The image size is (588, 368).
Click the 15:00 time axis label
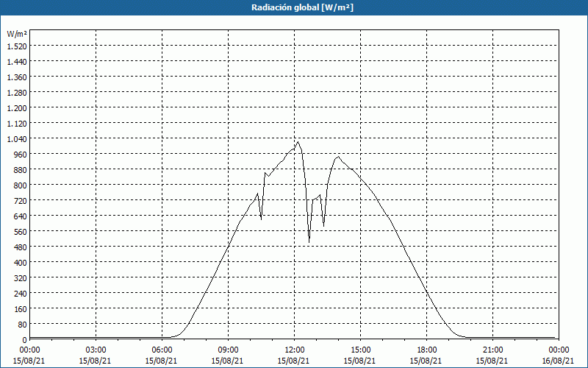[360, 350]
